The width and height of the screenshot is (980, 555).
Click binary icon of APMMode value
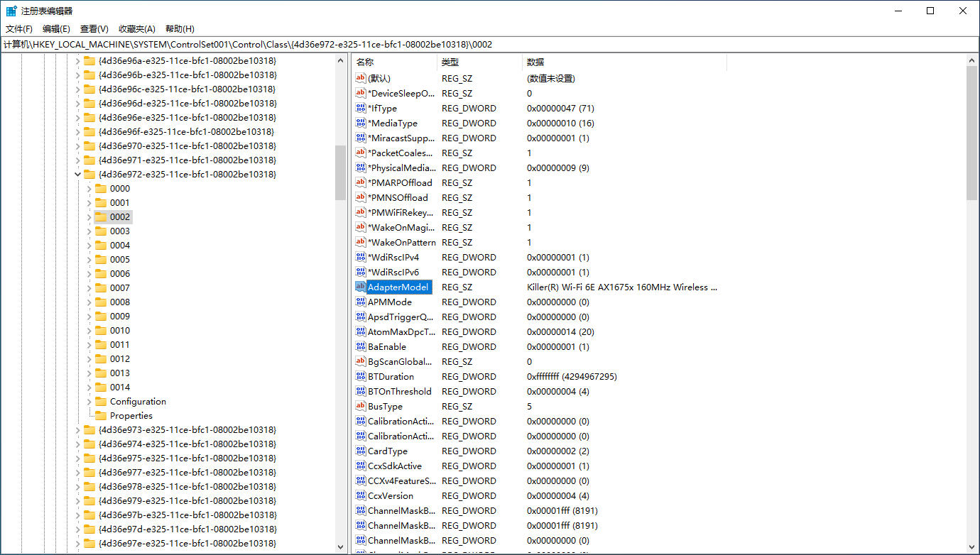point(361,302)
